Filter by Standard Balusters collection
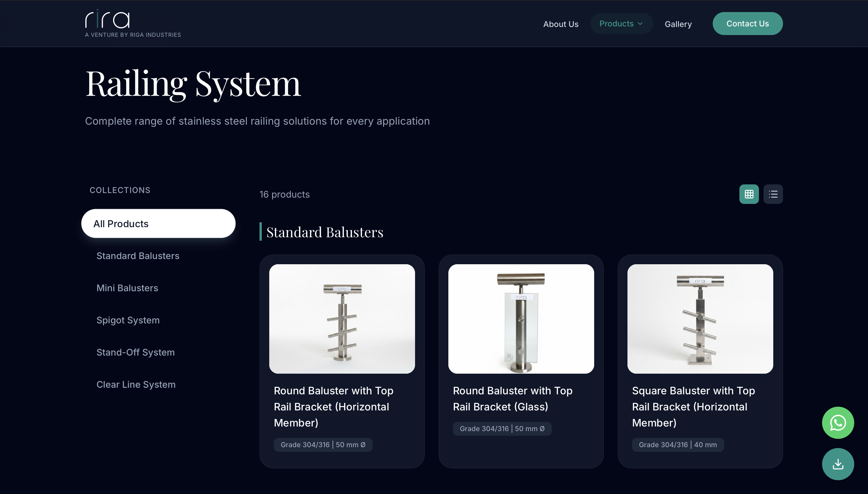Screen dimensions: 868x494 point(138,256)
